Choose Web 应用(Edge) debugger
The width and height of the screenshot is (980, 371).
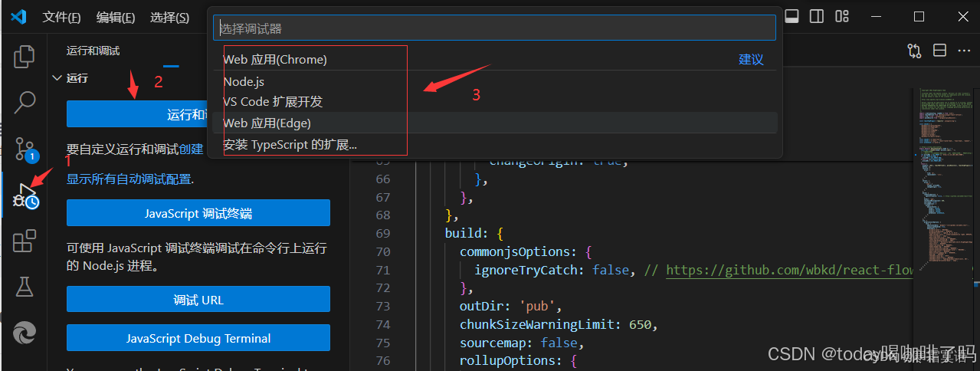[495, 123]
